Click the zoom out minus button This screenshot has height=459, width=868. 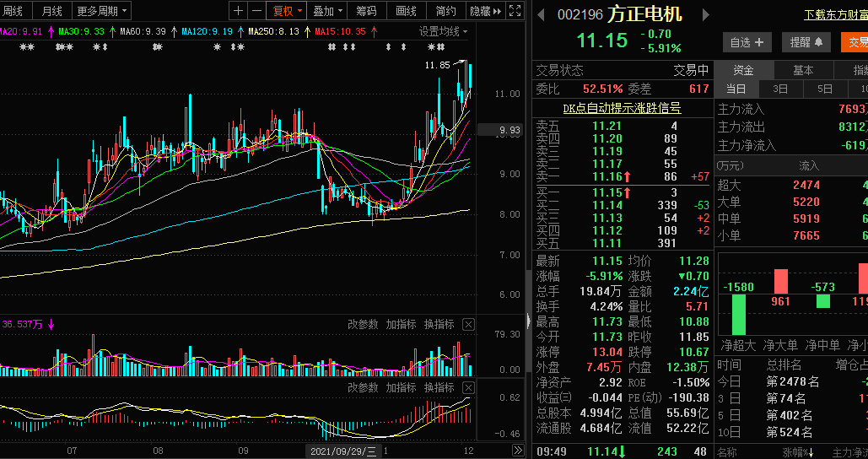pos(257,11)
